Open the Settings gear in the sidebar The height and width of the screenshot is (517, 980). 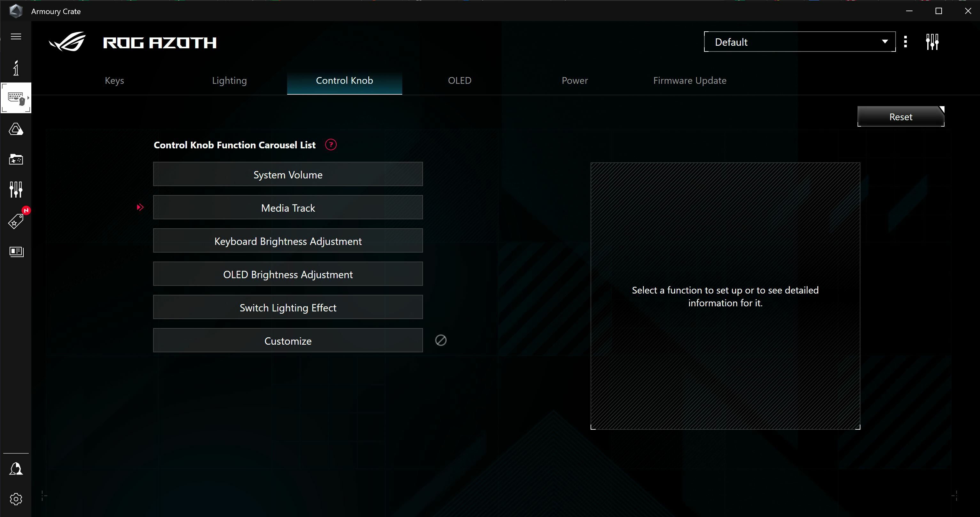coord(16,499)
